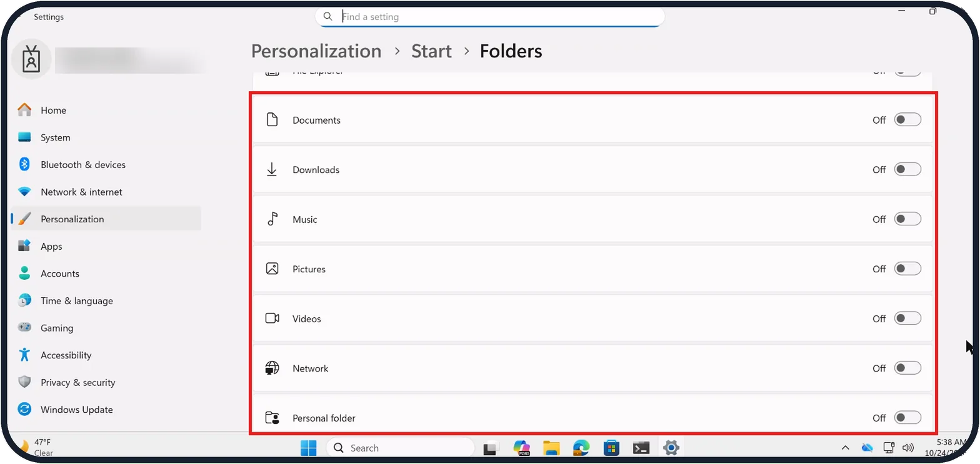Screen dimensions: 980x464
Task: Turn on the Documents toggle
Action: pyautogui.click(x=907, y=120)
